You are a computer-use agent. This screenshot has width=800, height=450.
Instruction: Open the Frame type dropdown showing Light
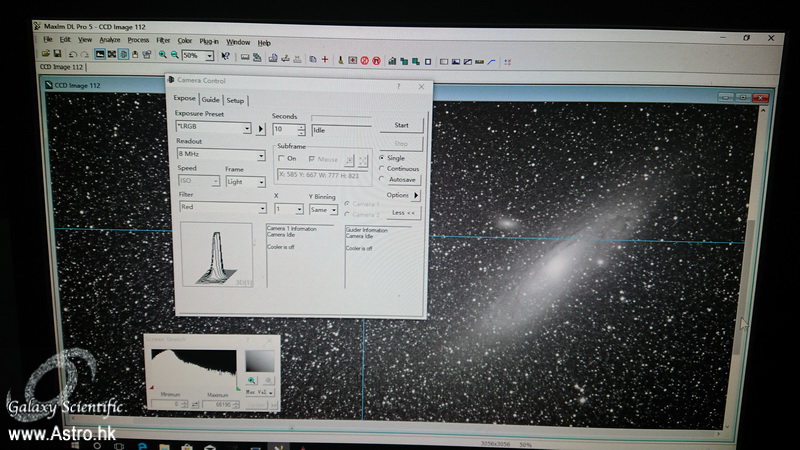tap(261, 182)
